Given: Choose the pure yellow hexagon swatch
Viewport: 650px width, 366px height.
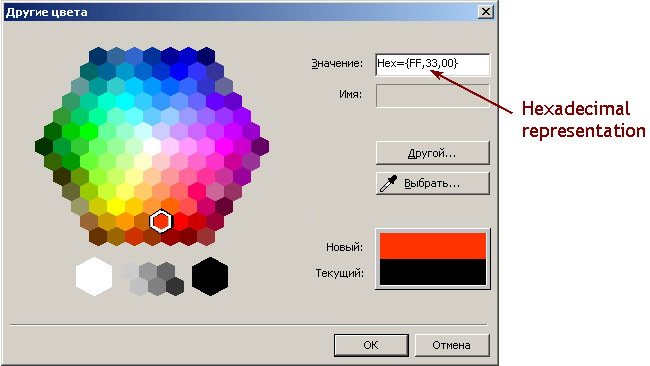Looking at the screenshot, I should [116, 206].
